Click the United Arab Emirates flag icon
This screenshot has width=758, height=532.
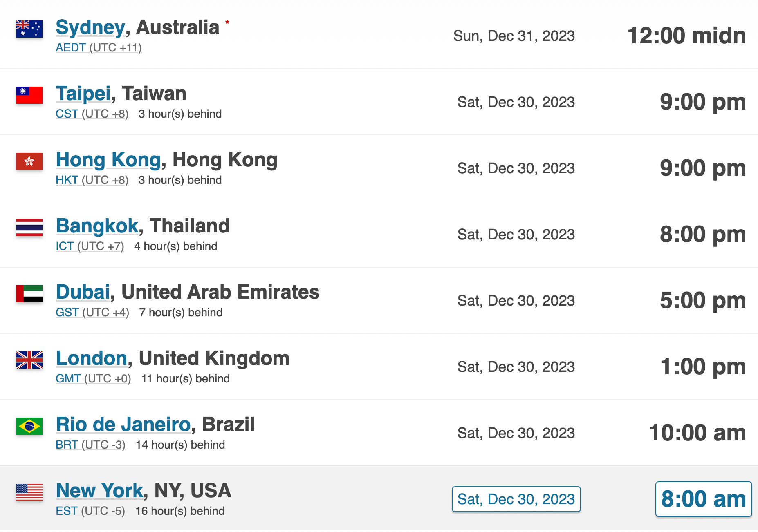coord(29,294)
